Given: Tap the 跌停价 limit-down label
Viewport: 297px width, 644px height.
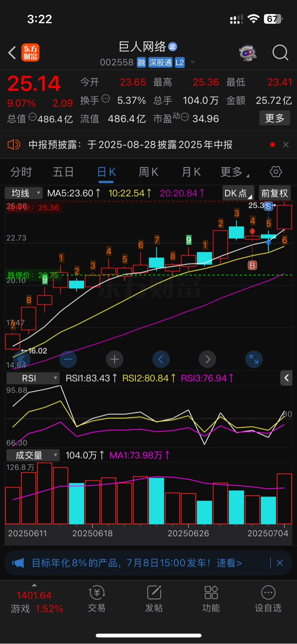Looking at the screenshot, I should pos(33,275).
